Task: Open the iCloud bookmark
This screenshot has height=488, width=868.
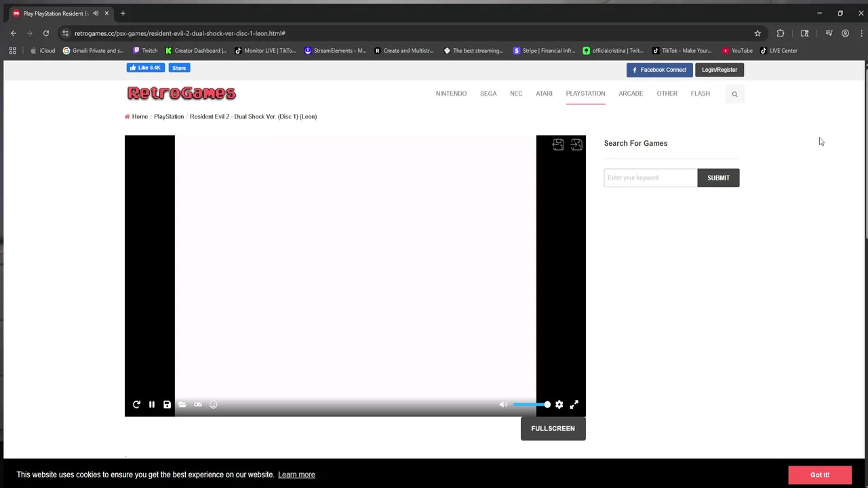Action: pos(42,51)
